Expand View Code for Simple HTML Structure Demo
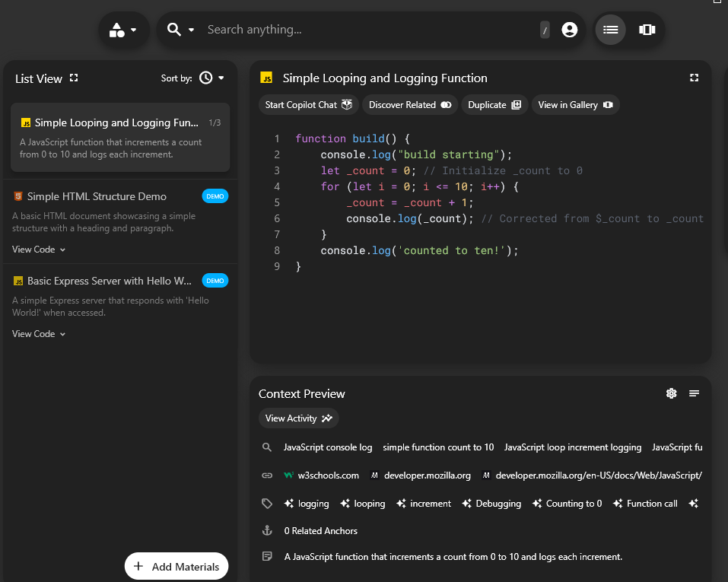This screenshot has height=582, width=728. click(x=38, y=249)
